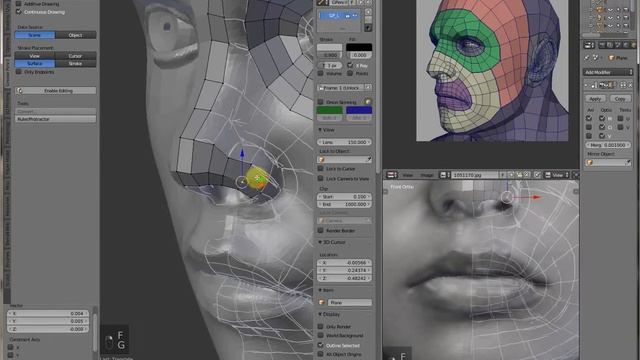Viewport: 640px width, 360px height.
Task: Toggle Continuous Drawing checkbox
Action: 18,12
